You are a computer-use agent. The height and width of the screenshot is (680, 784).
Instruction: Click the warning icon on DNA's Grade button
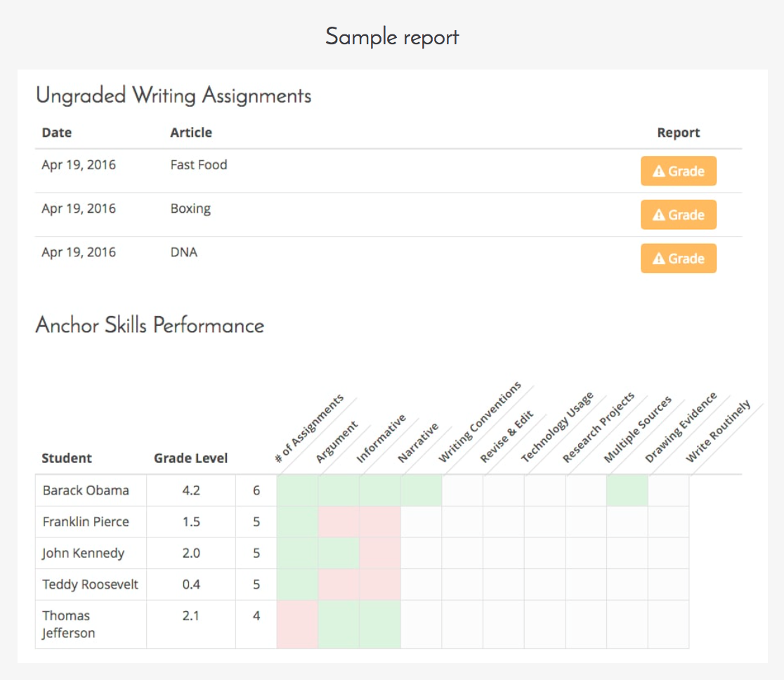pos(658,259)
